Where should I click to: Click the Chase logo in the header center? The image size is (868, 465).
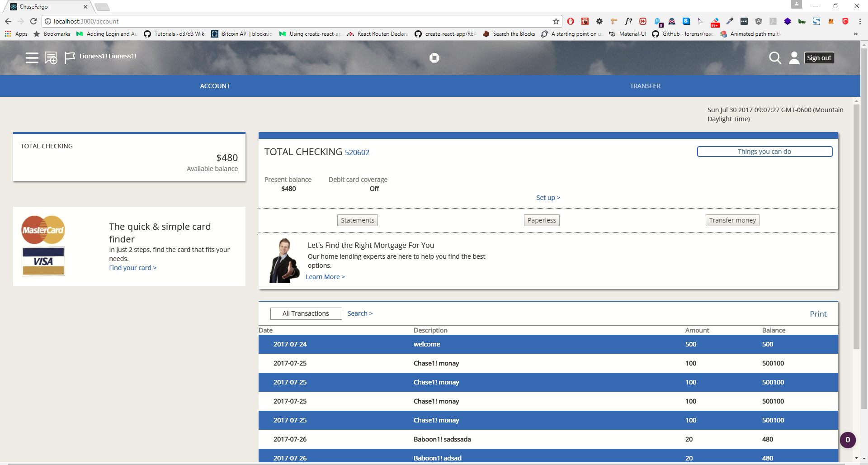click(434, 58)
